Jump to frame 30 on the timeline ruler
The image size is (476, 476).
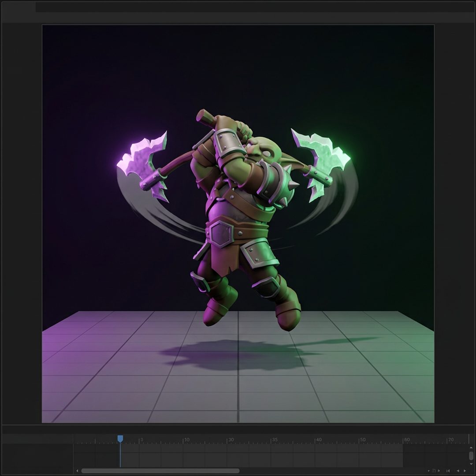tap(231, 439)
